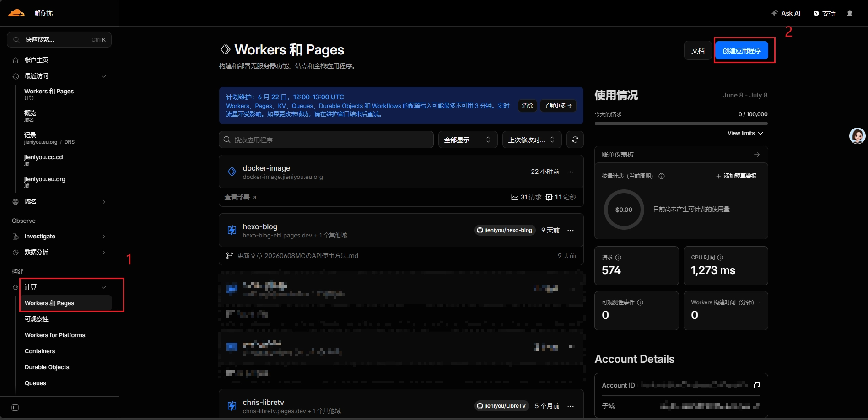
Task: Open jieniyou.cc.cd domain
Action: 43,160
